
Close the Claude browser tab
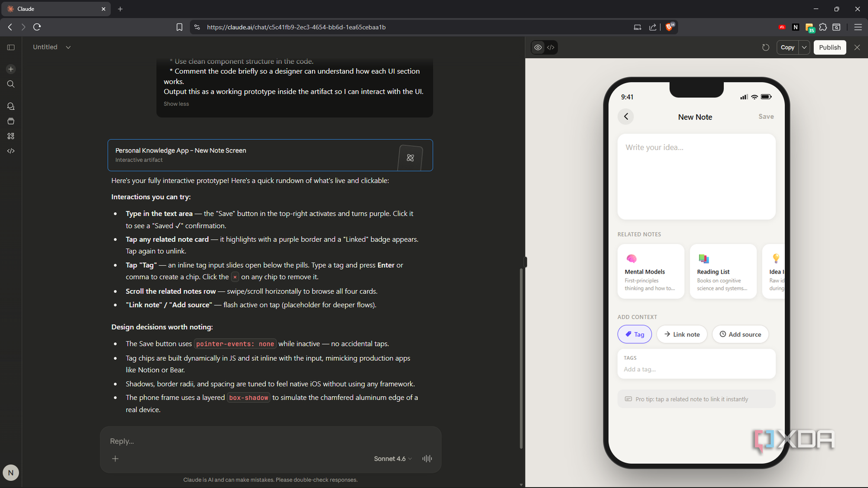103,9
